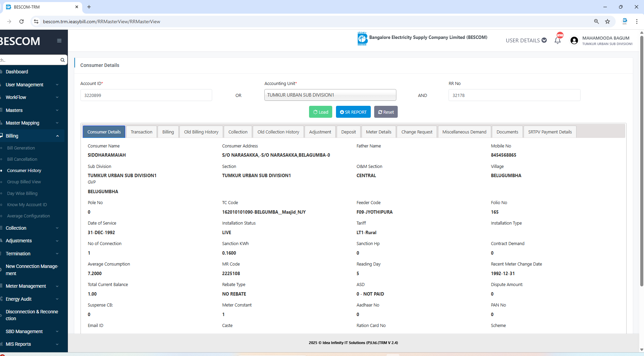Expand the USER DETAILS dropdown
Viewport: 644px width, 356px height.
pyautogui.click(x=526, y=40)
